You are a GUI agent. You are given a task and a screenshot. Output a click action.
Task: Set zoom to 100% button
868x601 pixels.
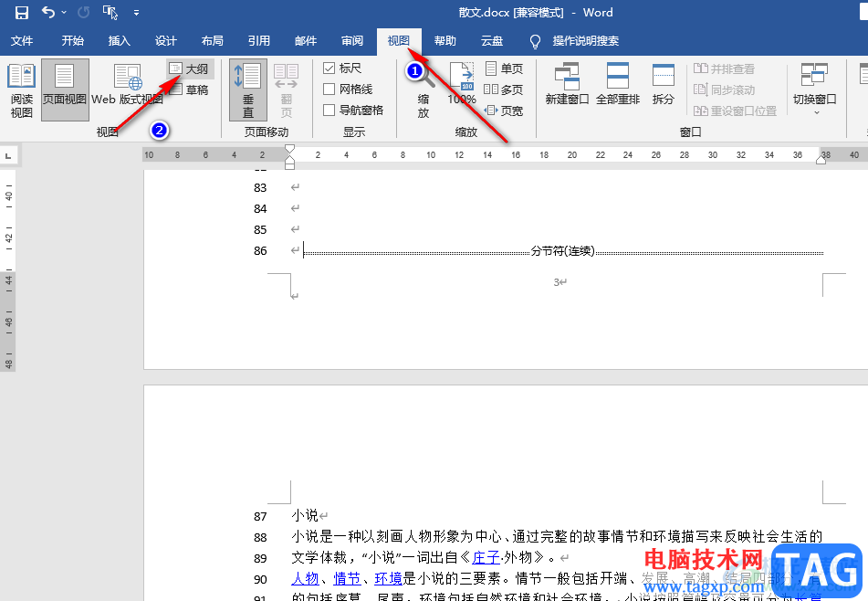click(x=462, y=84)
